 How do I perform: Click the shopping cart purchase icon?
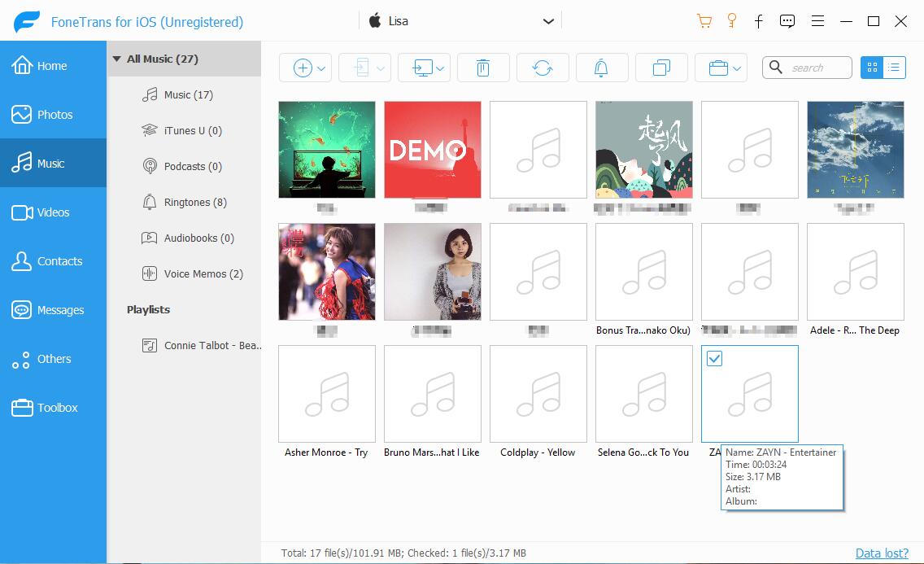pyautogui.click(x=704, y=21)
